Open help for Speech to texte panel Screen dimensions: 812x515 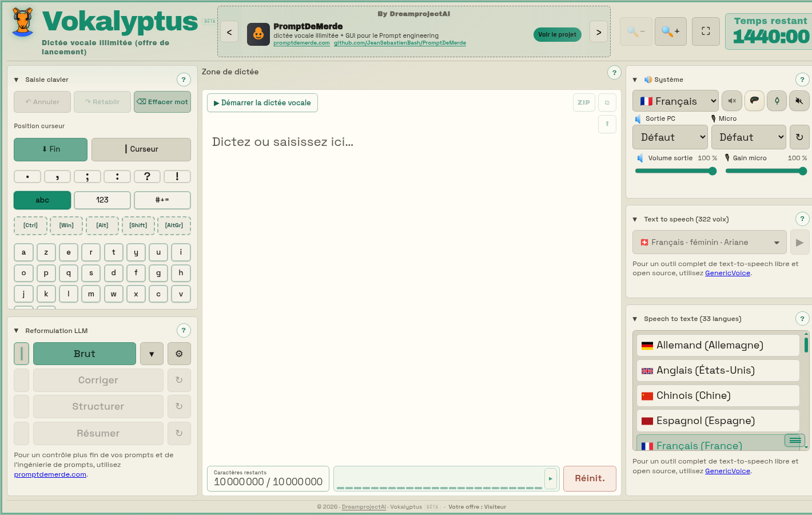(802, 319)
